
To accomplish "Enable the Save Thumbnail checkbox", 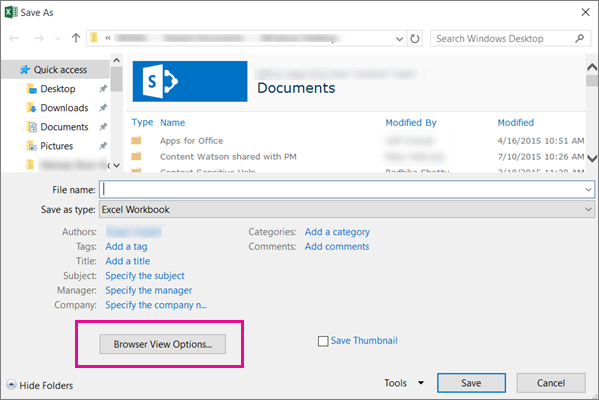I will click(x=323, y=341).
